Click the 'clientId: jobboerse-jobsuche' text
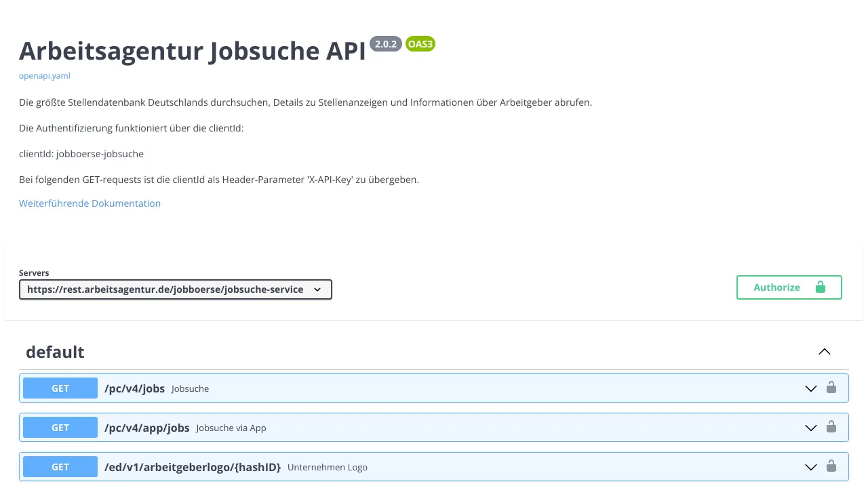This screenshot has height=488, width=868. click(81, 154)
